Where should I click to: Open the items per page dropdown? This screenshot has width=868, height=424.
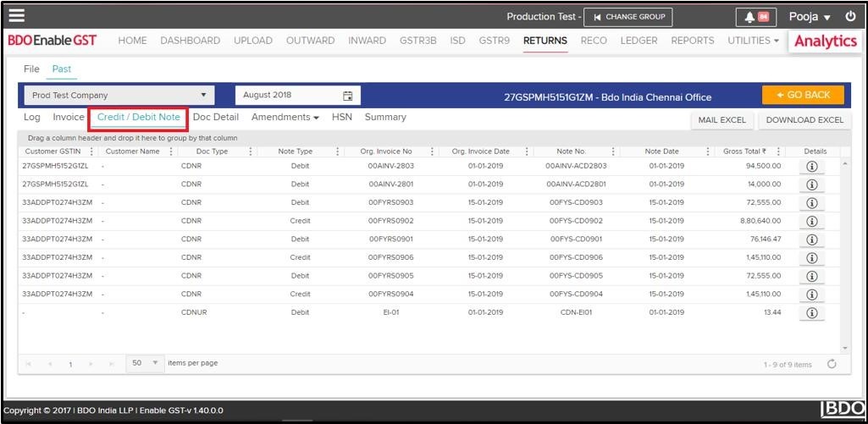point(155,363)
